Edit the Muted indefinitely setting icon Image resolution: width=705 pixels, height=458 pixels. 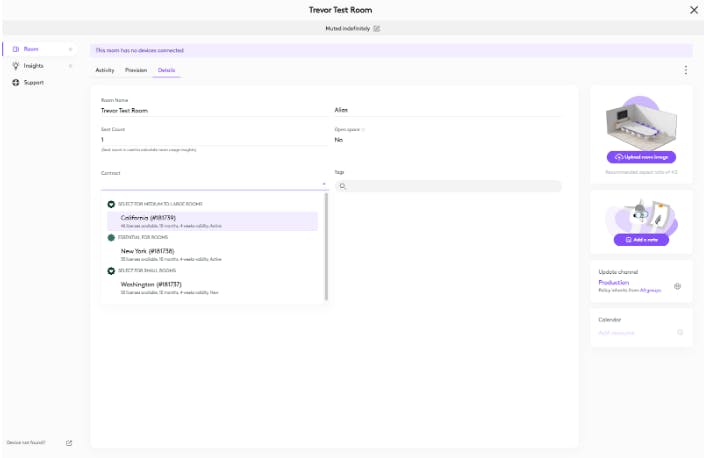377,28
